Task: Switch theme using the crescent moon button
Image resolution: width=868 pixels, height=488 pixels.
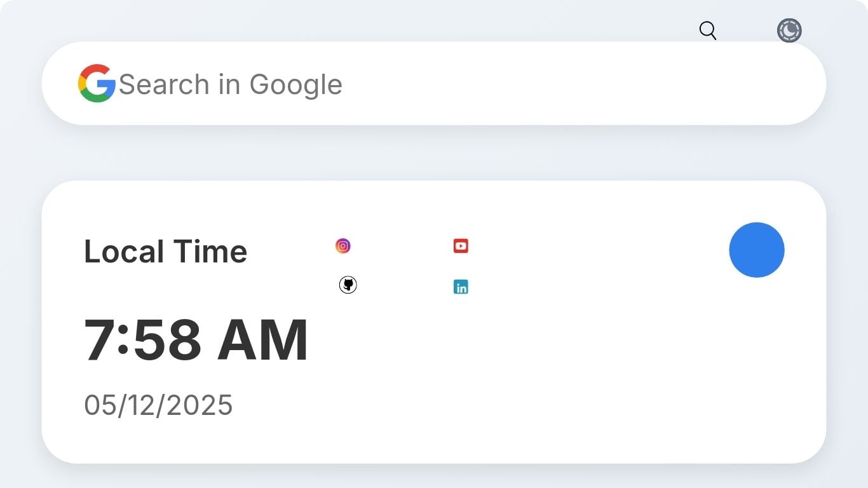Action: (789, 30)
